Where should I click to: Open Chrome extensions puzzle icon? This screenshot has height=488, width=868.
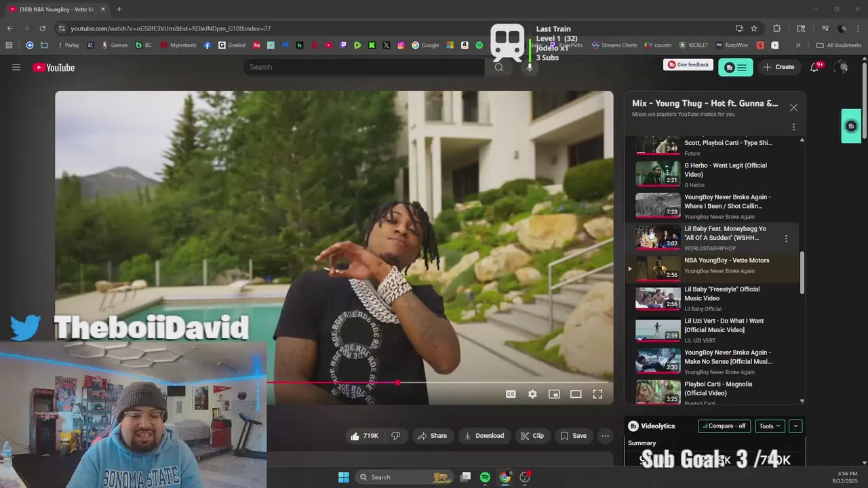tap(777, 28)
